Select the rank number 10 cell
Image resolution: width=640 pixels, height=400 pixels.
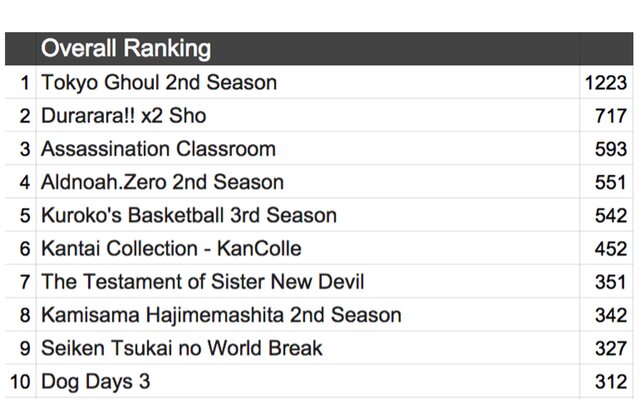pyautogui.click(x=20, y=381)
